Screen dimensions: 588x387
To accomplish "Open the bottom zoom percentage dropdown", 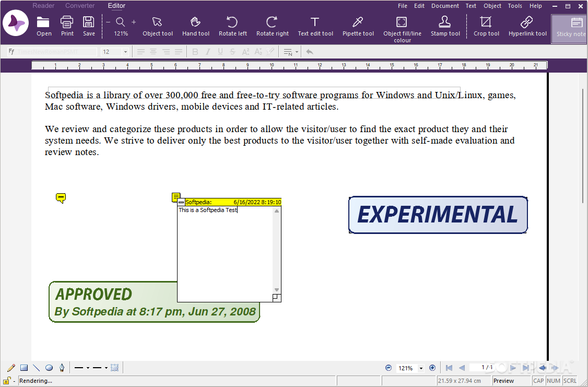I will pyautogui.click(x=421, y=368).
